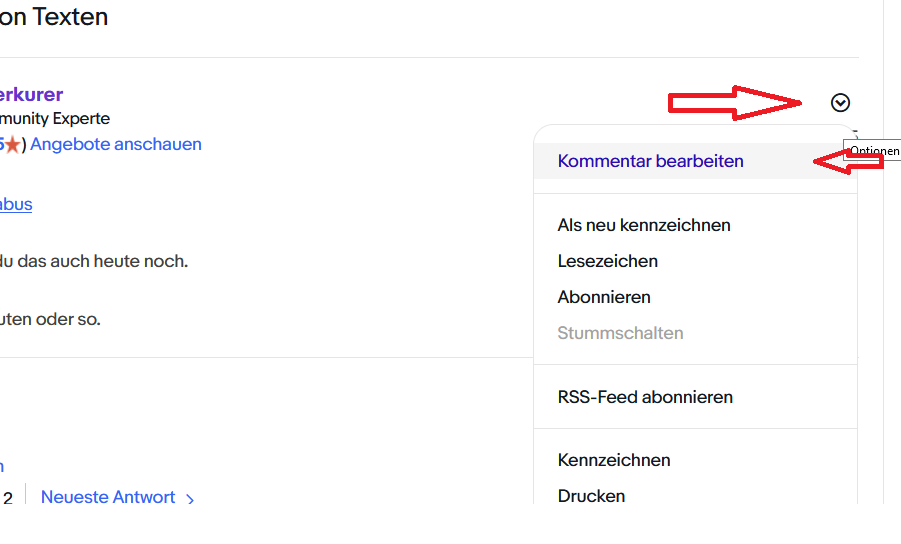
Task: Click the 'Optionen' tooltip label
Action: [873, 151]
